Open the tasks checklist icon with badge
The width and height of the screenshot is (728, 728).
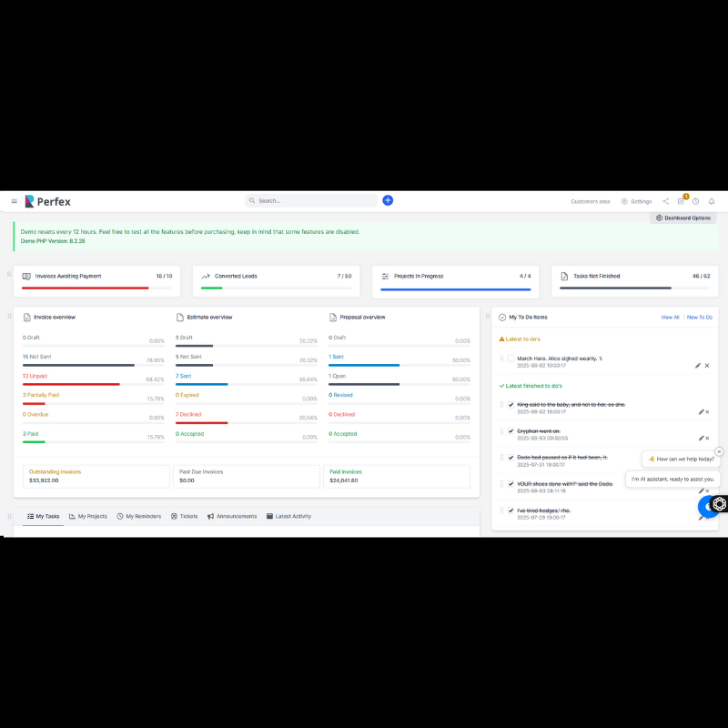tap(681, 201)
